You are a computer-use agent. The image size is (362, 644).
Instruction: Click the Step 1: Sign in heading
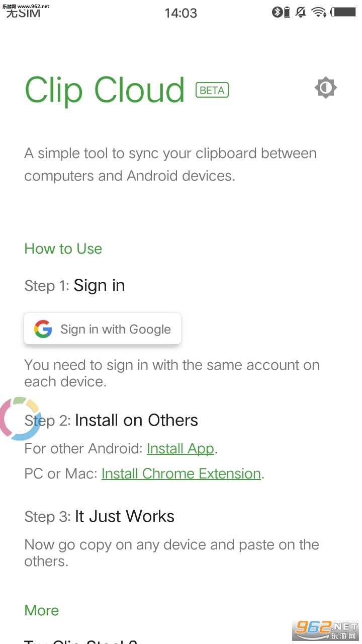click(x=74, y=286)
